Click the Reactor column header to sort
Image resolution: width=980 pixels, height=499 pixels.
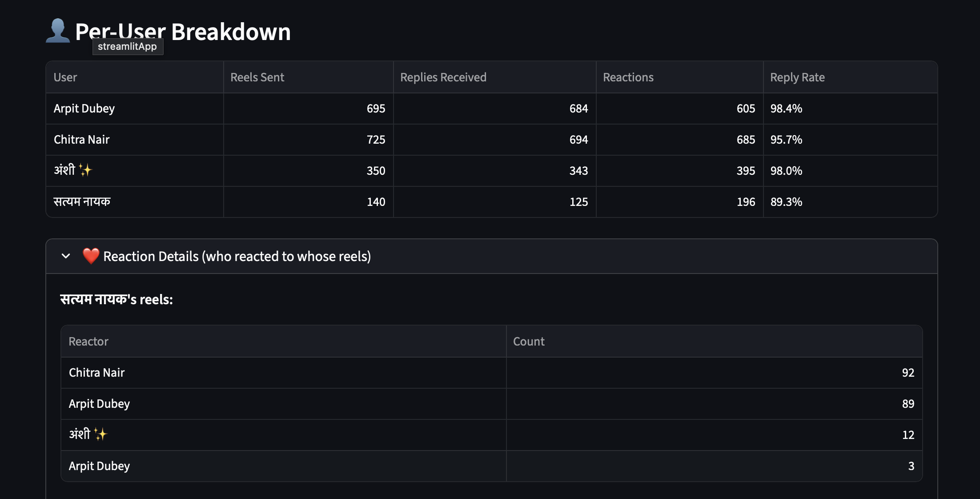pos(88,341)
